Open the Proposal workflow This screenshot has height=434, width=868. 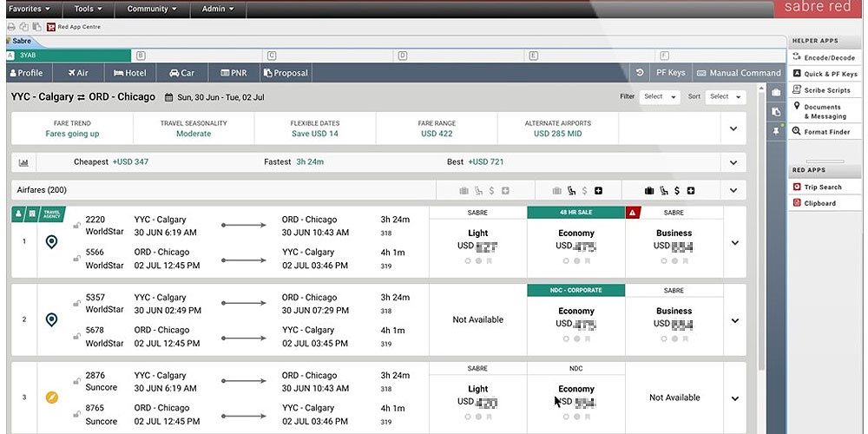point(286,73)
